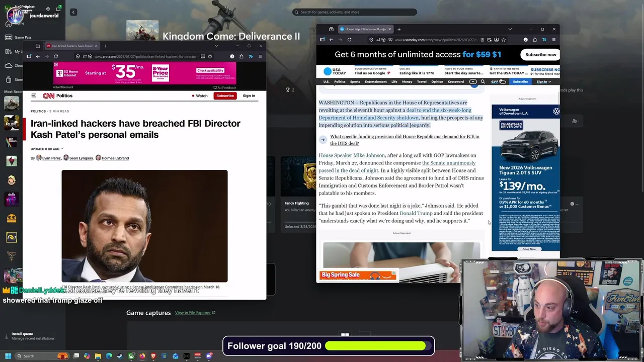Open USA Today browser hamburger menu
The height and width of the screenshot is (362, 644).
point(553,40)
